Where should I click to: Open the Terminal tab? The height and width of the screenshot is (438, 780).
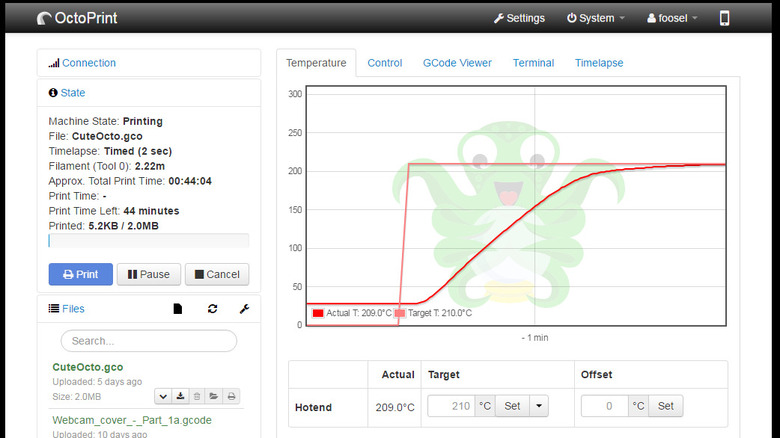pos(533,63)
